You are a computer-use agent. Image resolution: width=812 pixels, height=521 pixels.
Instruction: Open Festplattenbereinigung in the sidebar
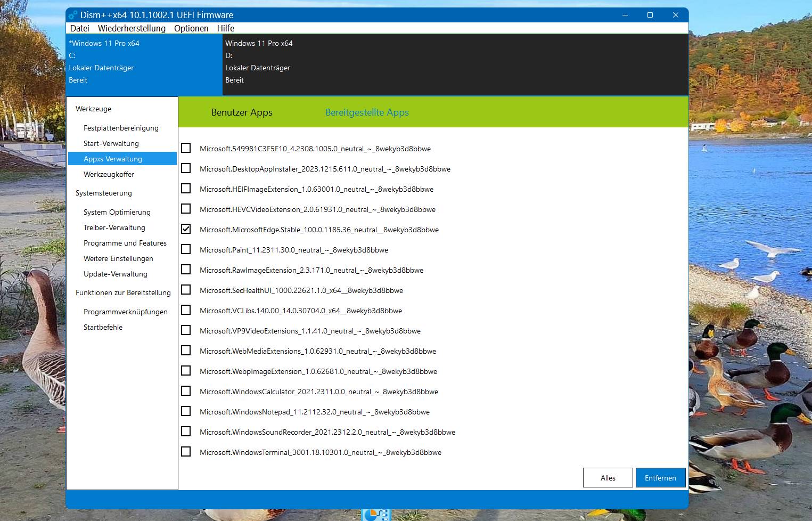(x=121, y=128)
